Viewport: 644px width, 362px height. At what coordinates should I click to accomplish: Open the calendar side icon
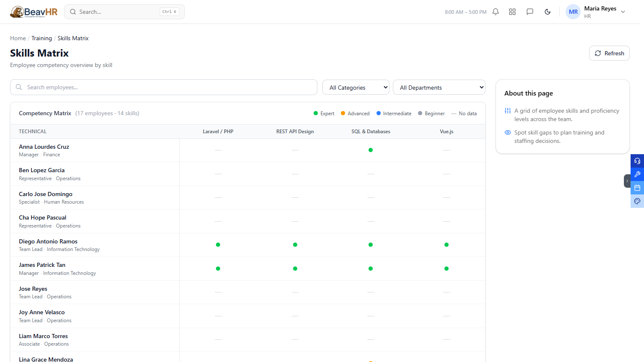pyautogui.click(x=637, y=188)
